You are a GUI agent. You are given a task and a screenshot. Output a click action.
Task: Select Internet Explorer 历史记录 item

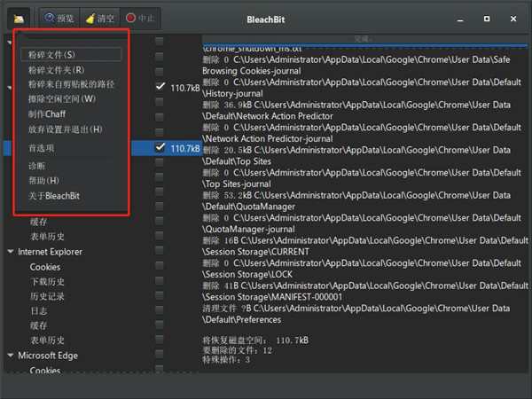[x=47, y=296]
